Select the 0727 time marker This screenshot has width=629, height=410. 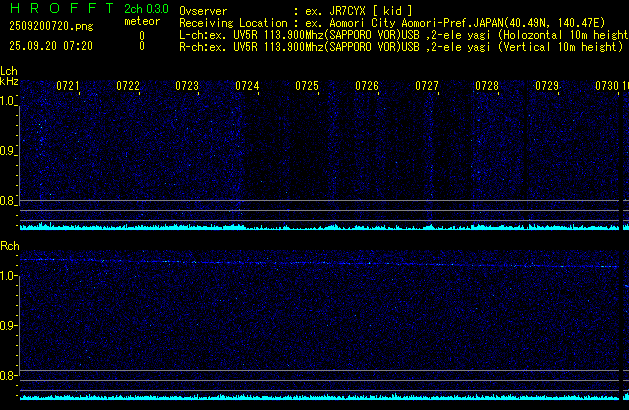point(427,87)
